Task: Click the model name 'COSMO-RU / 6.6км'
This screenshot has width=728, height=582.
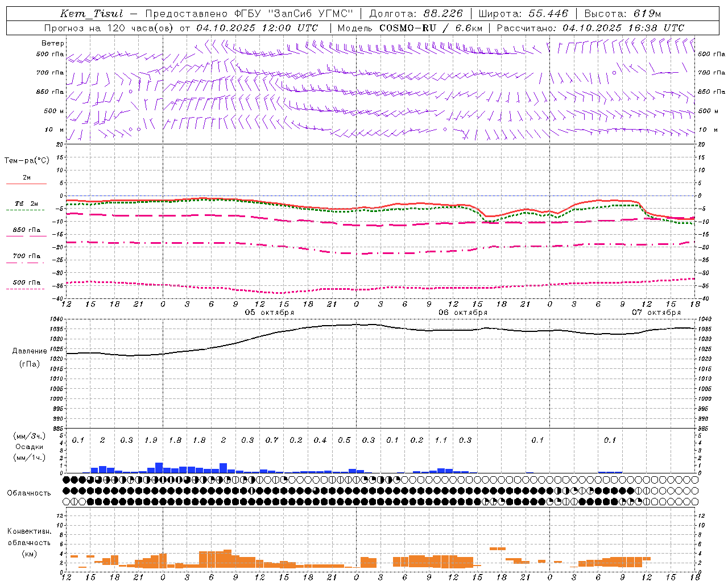Action: (x=431, y=28)
